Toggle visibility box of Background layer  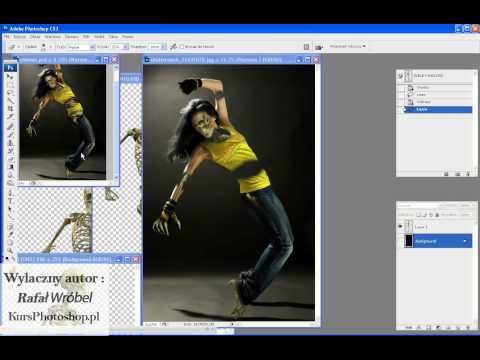pyautogui.click(x=400, y=241)
